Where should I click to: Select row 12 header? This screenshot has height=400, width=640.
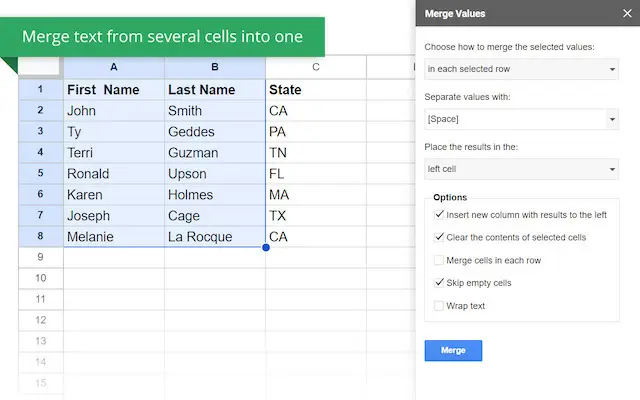[40, 320]
